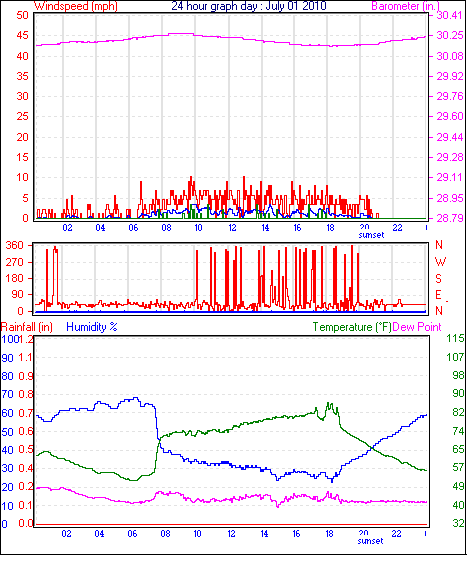Viewport: 467px width, 566px height.
Task: Select the 57 temperature axis value
Action: tap(458, 467)
